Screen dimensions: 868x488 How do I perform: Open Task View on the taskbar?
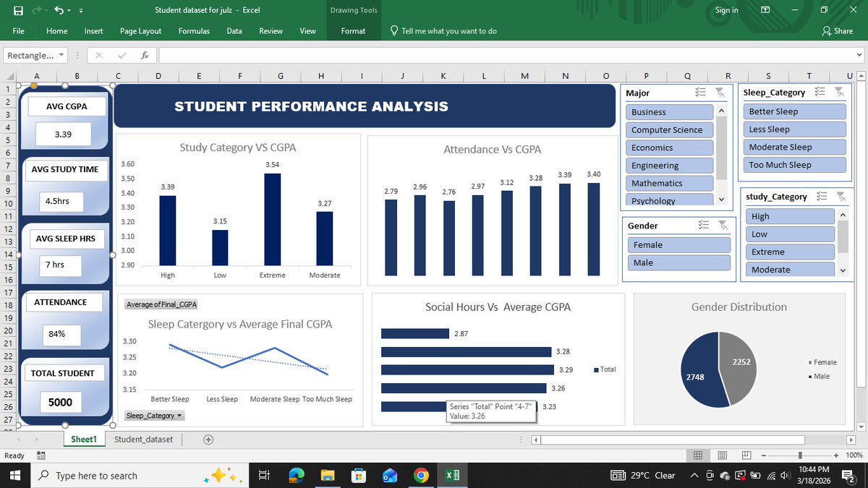tap(264, 476)
